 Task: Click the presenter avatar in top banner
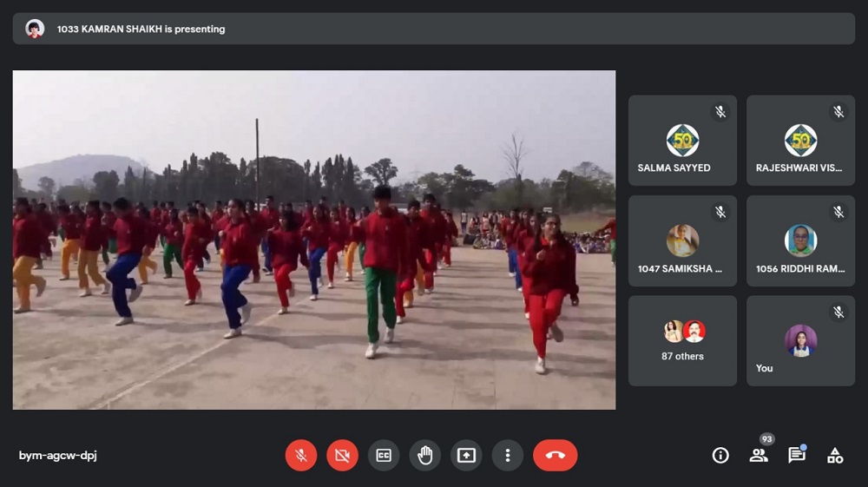click(x=35, y=29)
